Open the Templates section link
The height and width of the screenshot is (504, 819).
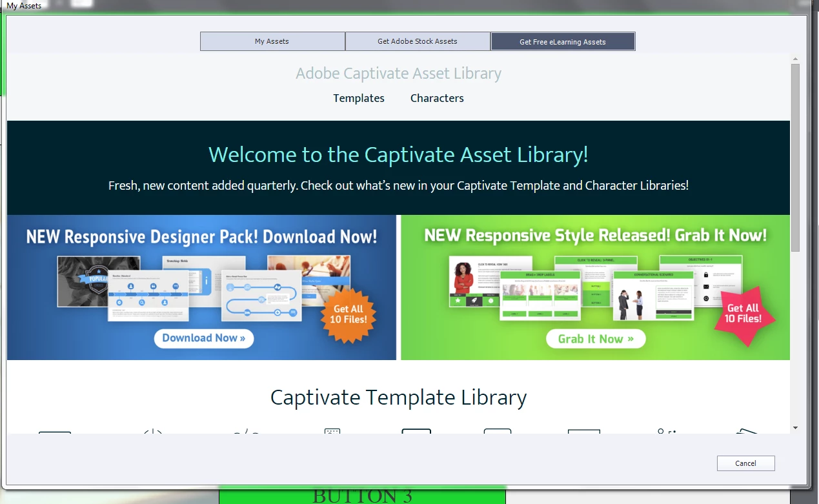[x=359, y=98]
